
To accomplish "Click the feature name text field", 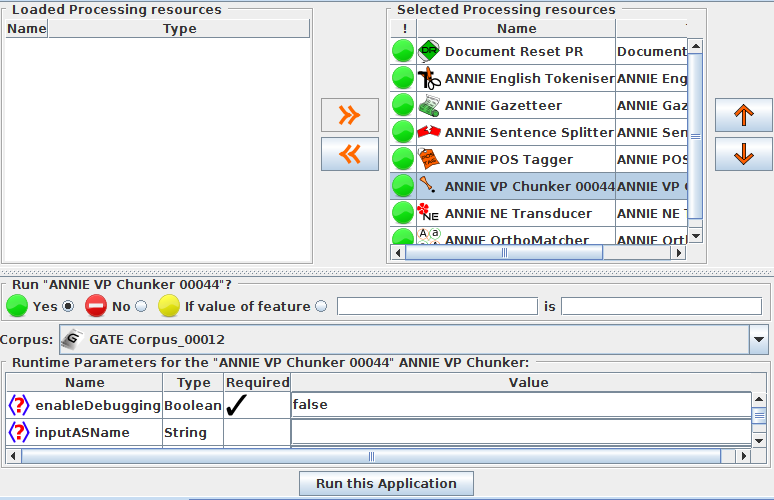I will pos(438,306).
